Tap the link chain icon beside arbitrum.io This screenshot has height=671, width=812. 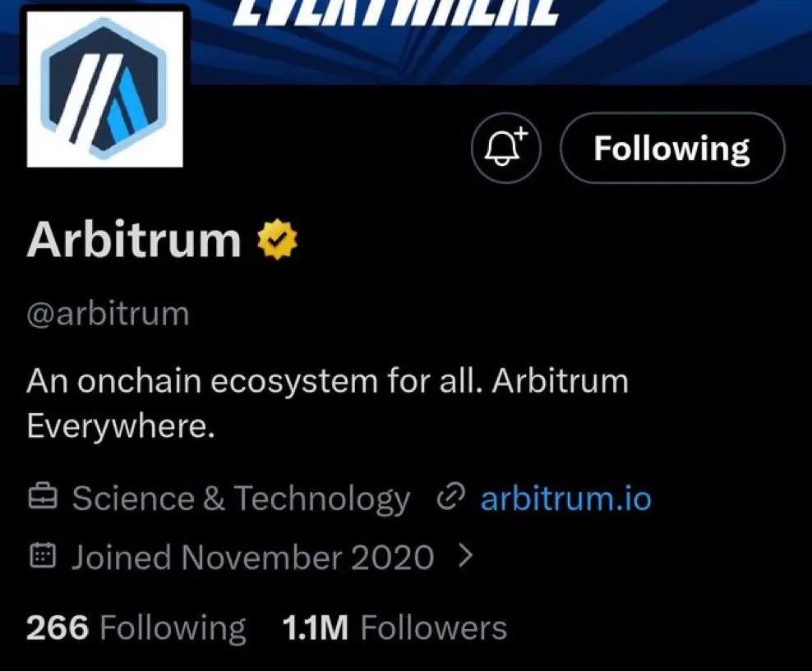pos(450,497)
